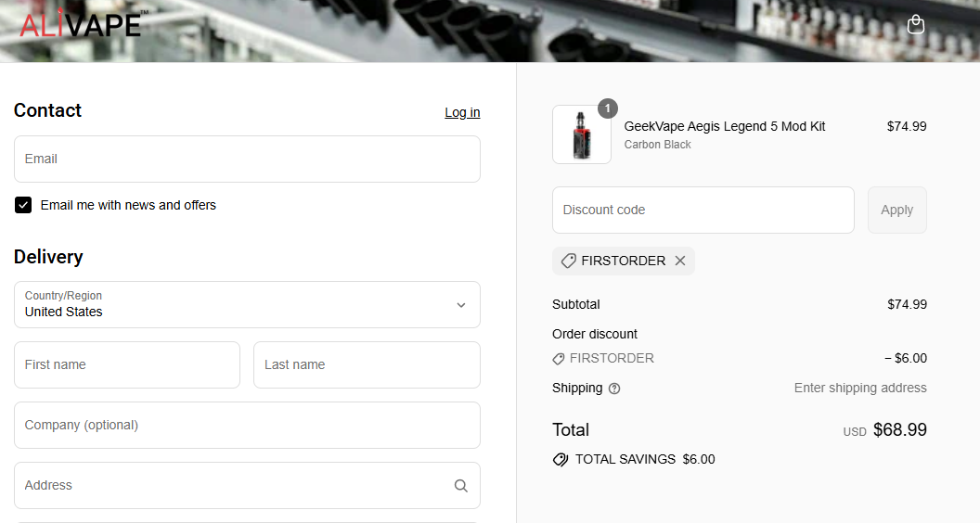
Task: Focus the Discount code field
Action: (703, 210)
